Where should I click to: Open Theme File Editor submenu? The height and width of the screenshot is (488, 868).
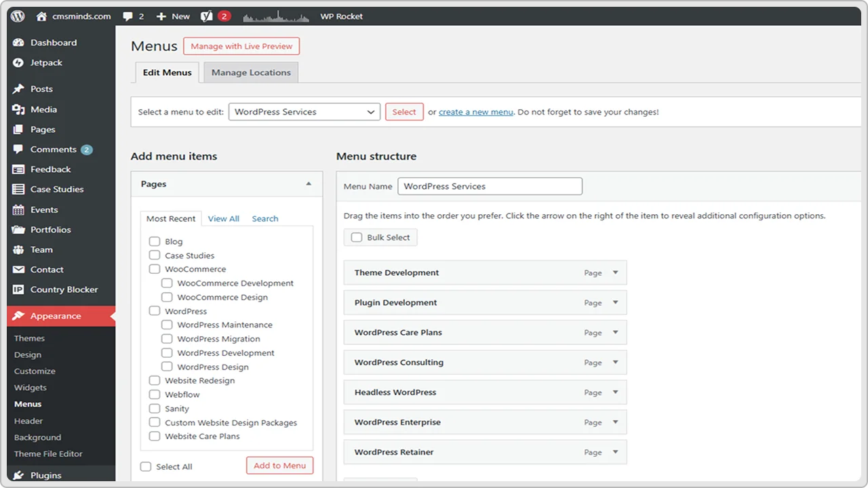(48, 453)
